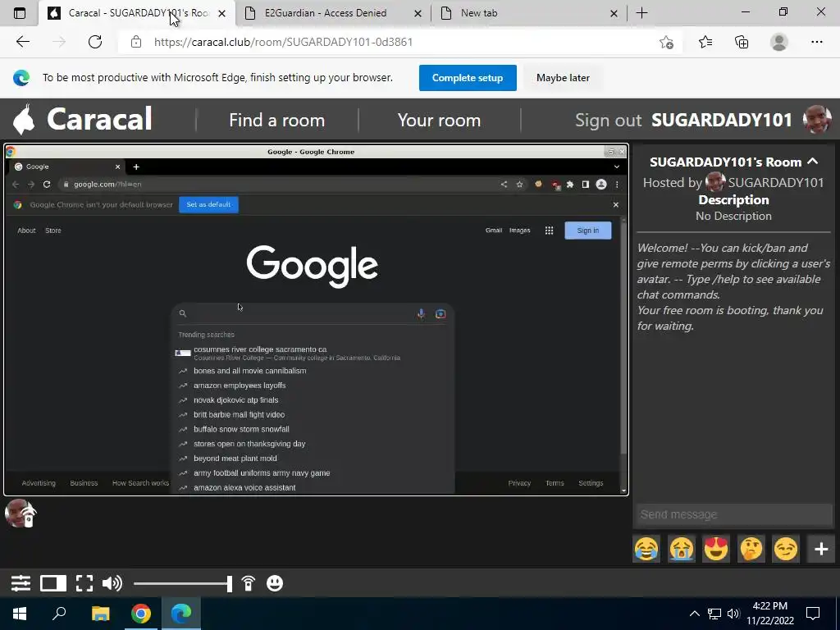Click Gmail link in streamed Google
The height and width of the screenshot is (630, 840).
click(x=494, y=231)
